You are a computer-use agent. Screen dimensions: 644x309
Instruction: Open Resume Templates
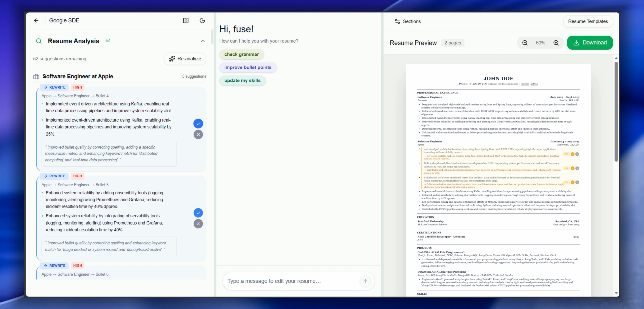(587, 21)
